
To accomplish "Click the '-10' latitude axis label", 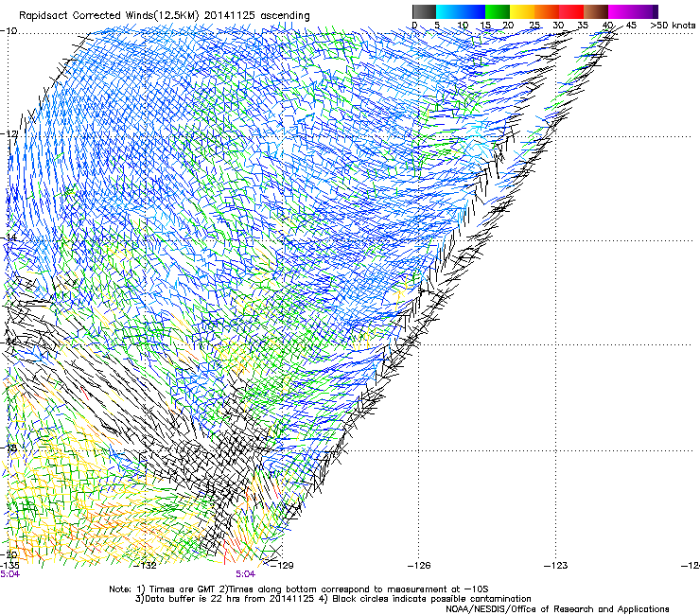I will pos(9,31).
